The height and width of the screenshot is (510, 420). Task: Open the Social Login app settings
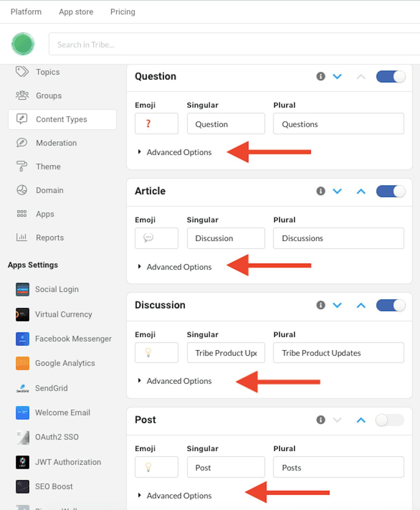coord(57,289)
